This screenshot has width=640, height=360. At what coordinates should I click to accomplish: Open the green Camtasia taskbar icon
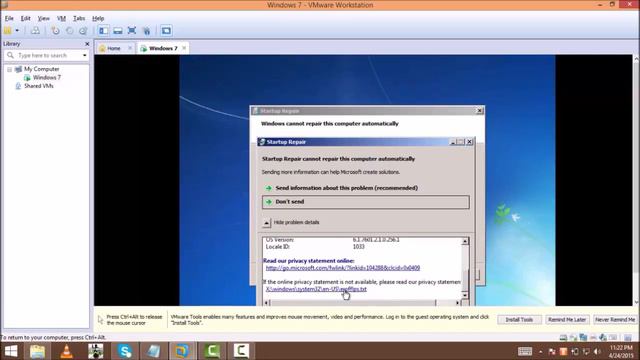pos(212,351)
